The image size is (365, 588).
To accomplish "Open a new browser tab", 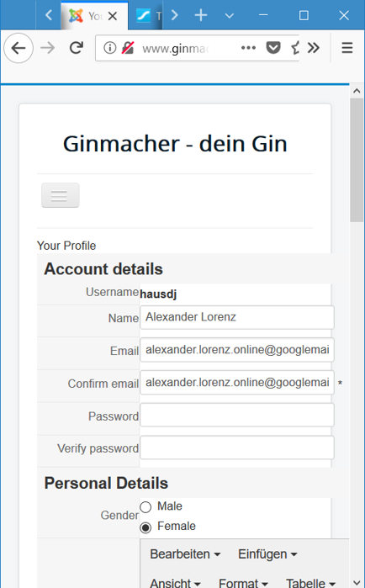I will tap(201, 15).
